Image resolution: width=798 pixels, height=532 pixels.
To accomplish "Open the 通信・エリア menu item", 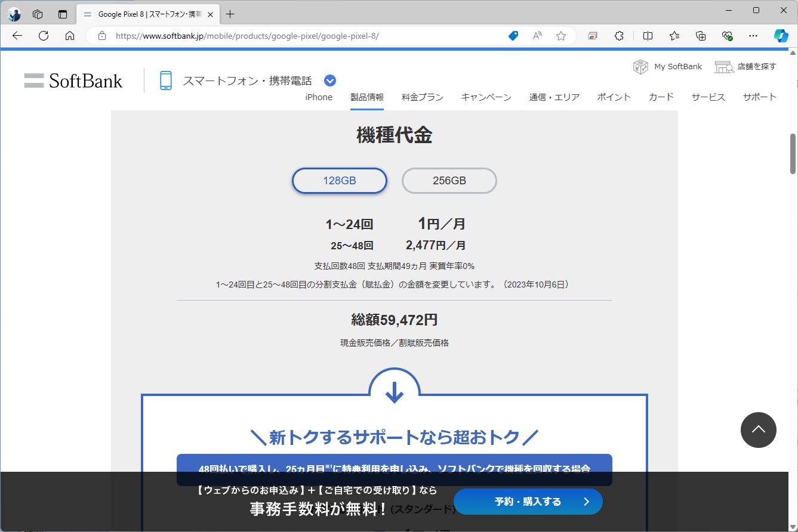I will coord(554,97).
